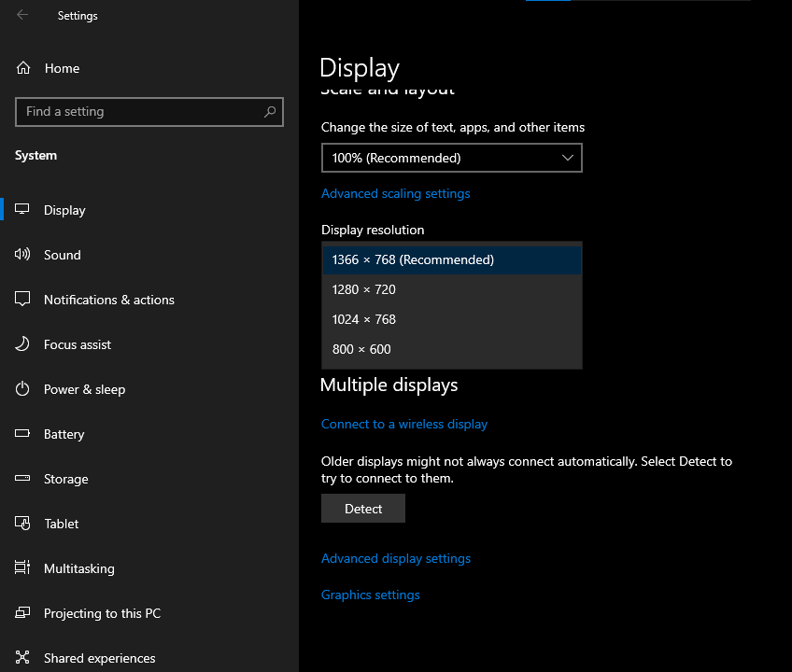Click the Focus assist icon
Viewport: 792px width, 672px height.
pos(23,344)
